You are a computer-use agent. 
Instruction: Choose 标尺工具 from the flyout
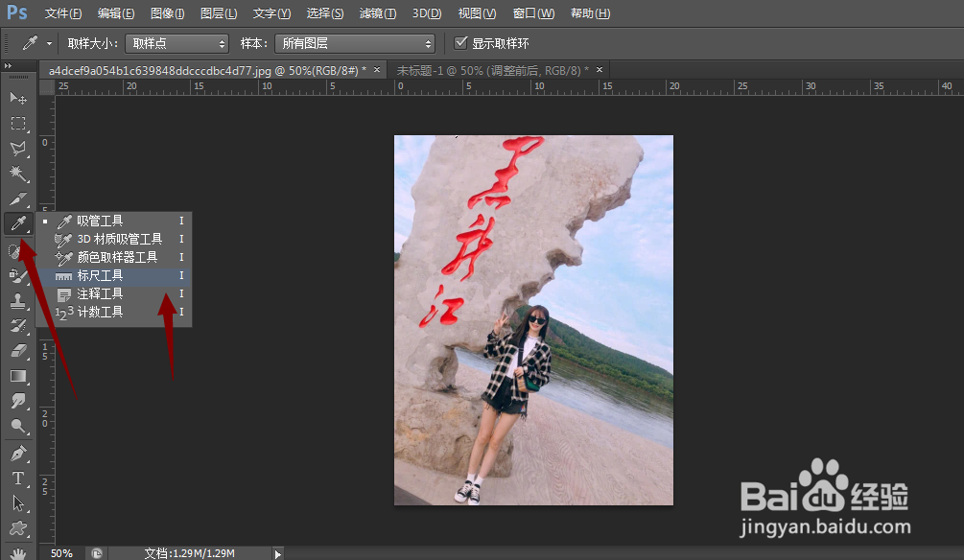coord(114,275)
